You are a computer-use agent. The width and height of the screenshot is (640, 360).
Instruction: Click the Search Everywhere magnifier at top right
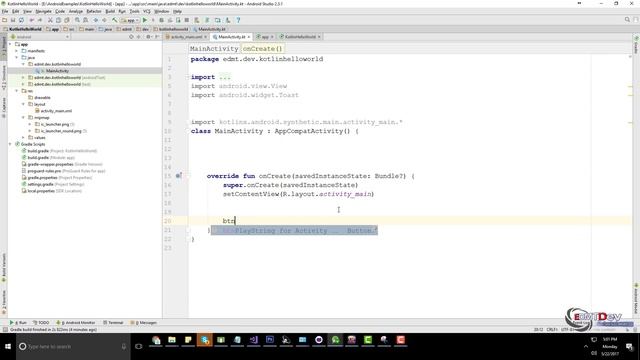point(627,20)
